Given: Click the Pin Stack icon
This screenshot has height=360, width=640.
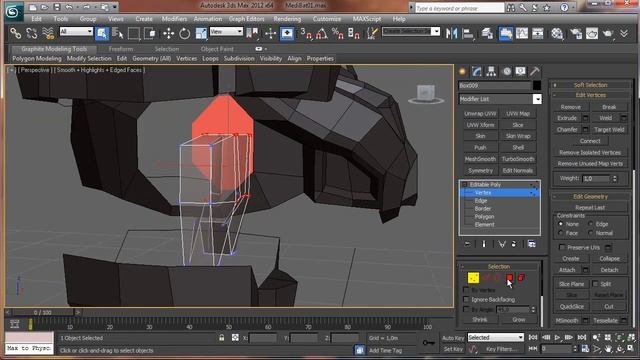Looking at the screenshot, I should (x=467, y=244).
